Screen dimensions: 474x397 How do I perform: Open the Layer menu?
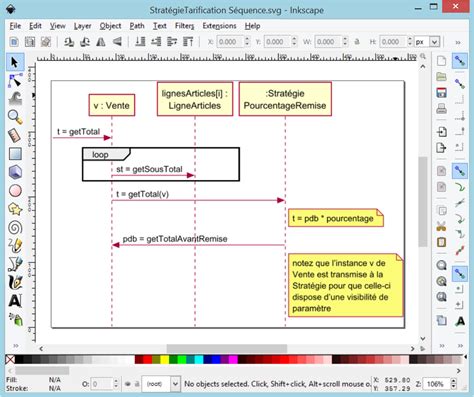[x=82, y=26]
